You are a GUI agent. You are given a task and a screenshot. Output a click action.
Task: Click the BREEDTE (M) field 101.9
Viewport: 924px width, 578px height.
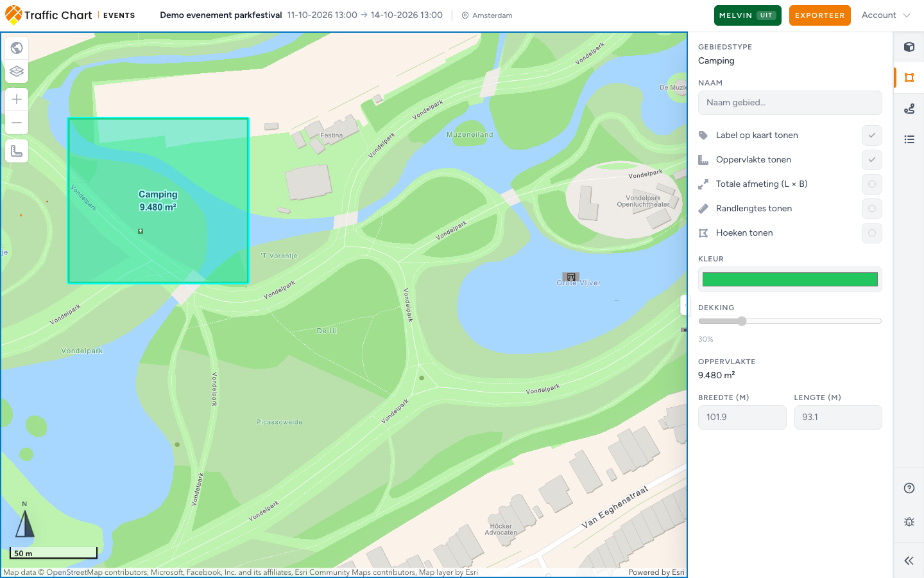[x=742, y=417]
